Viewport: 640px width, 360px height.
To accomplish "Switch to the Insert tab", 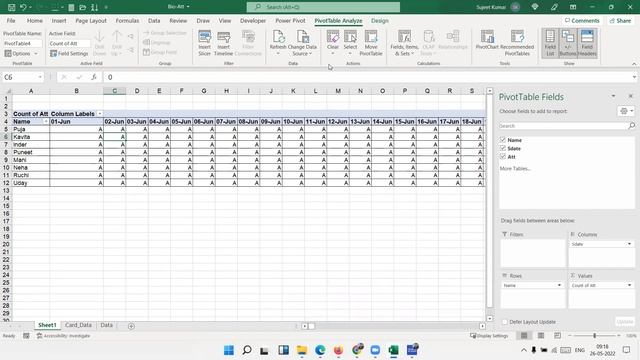I will [59, 20].
